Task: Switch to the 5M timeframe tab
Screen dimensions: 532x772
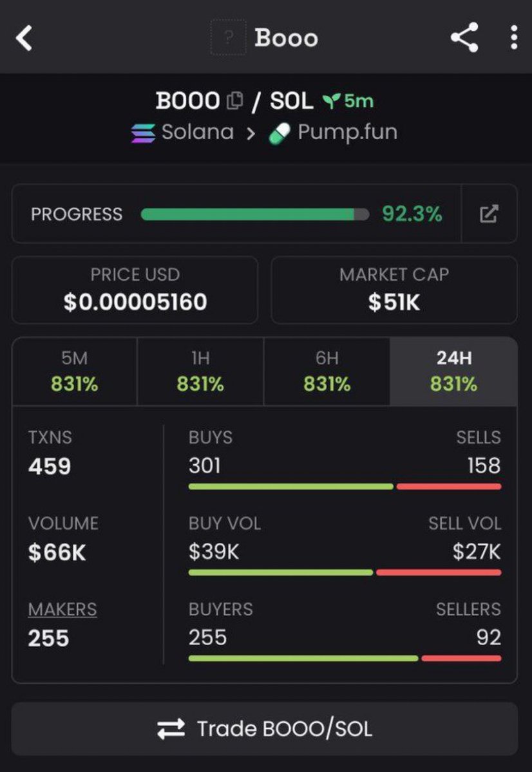Action: point(75,372)
